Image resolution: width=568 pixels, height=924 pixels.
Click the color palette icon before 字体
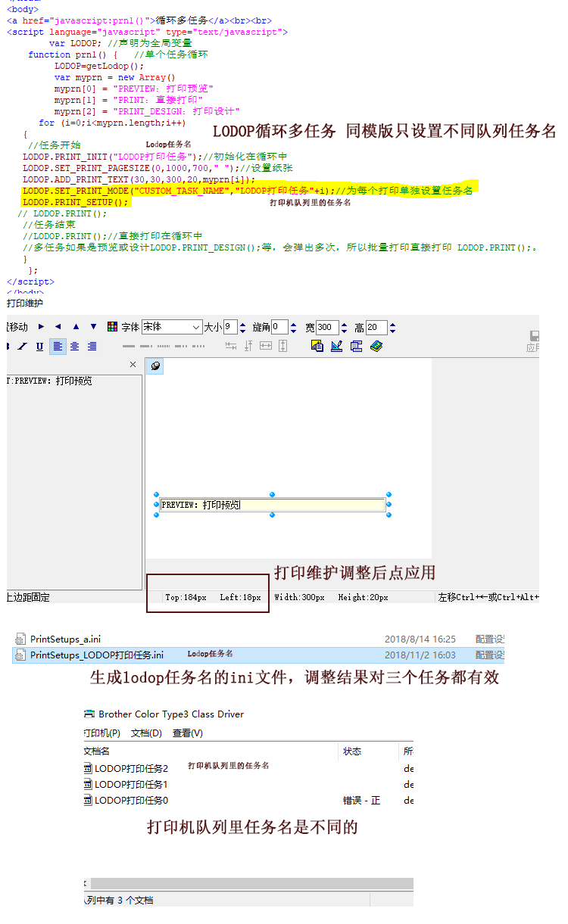pyautogui.click(x=112, y=327)
